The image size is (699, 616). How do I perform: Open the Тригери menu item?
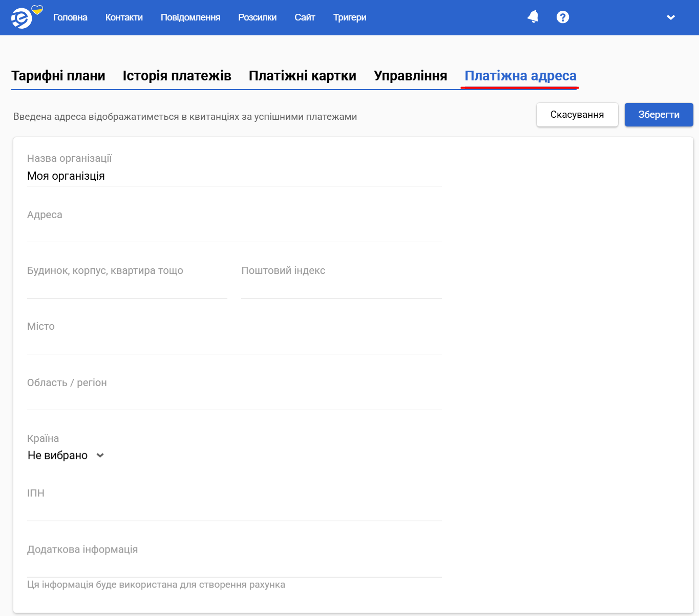coord(350,17)
